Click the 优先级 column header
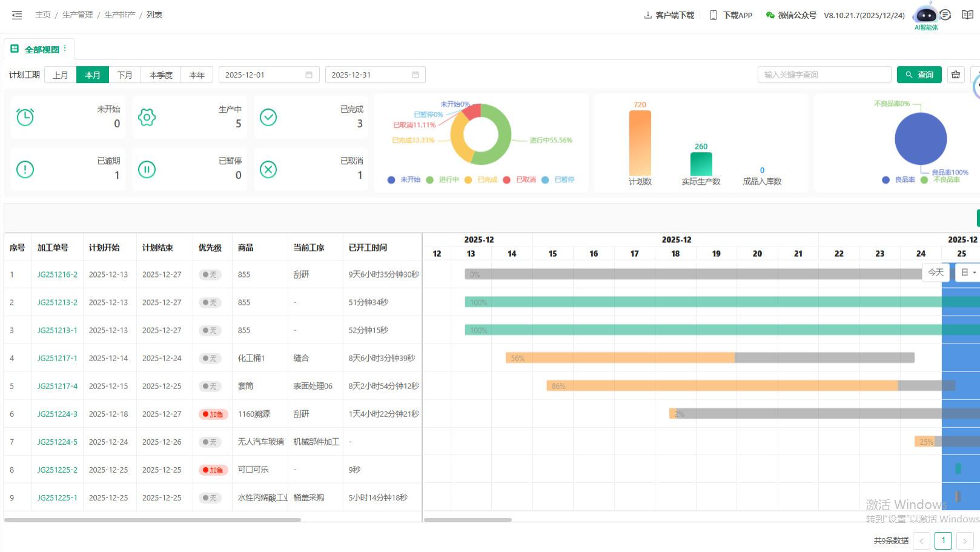980x552 pixels. (x=210, y=248)
